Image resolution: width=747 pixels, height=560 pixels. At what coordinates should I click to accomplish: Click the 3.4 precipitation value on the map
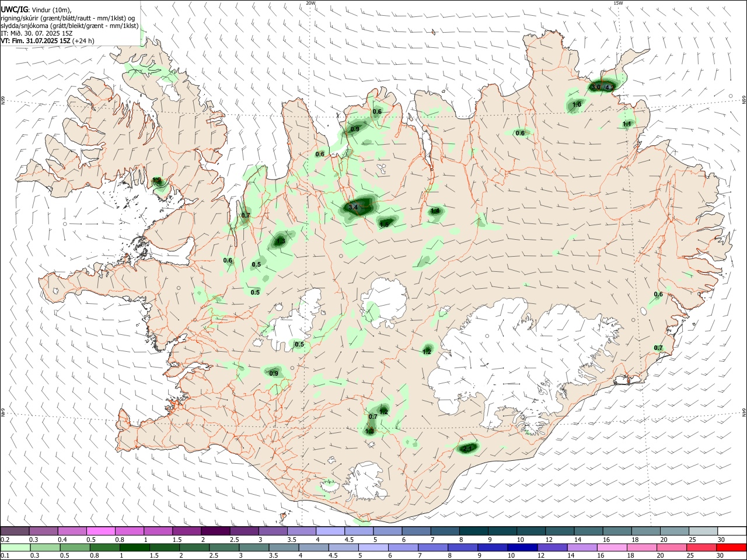[x=352, y=207]
